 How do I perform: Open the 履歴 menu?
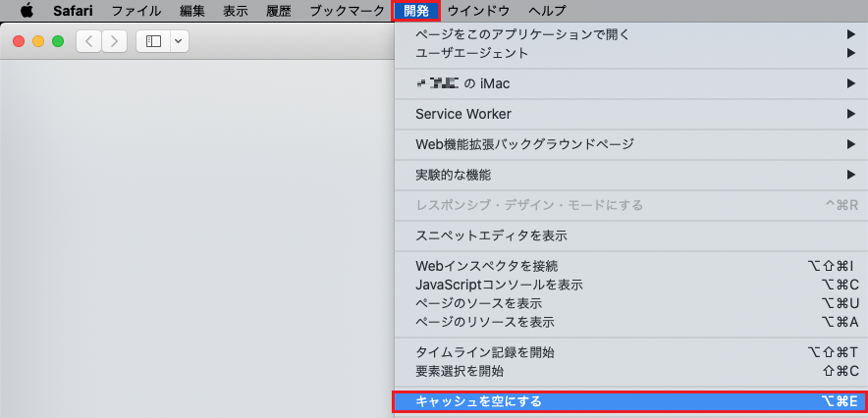279,11
